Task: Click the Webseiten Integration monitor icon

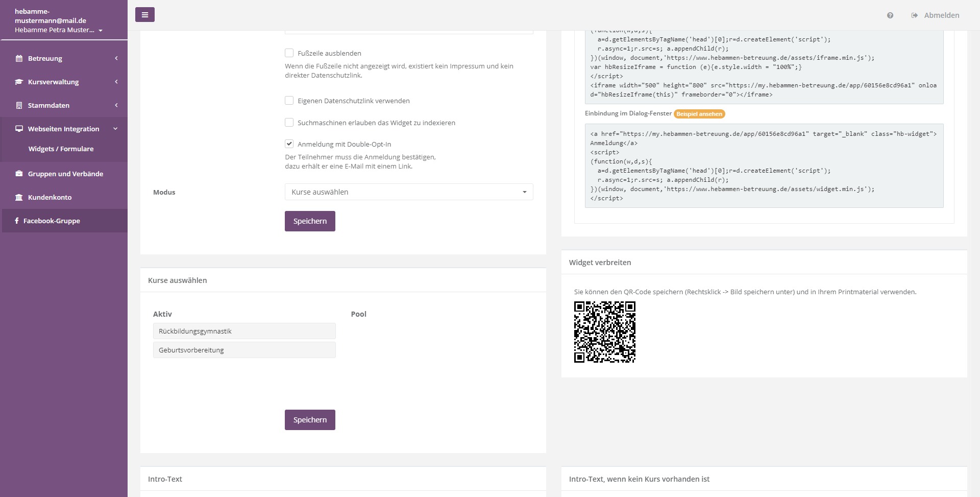Action: pos(19,129)
